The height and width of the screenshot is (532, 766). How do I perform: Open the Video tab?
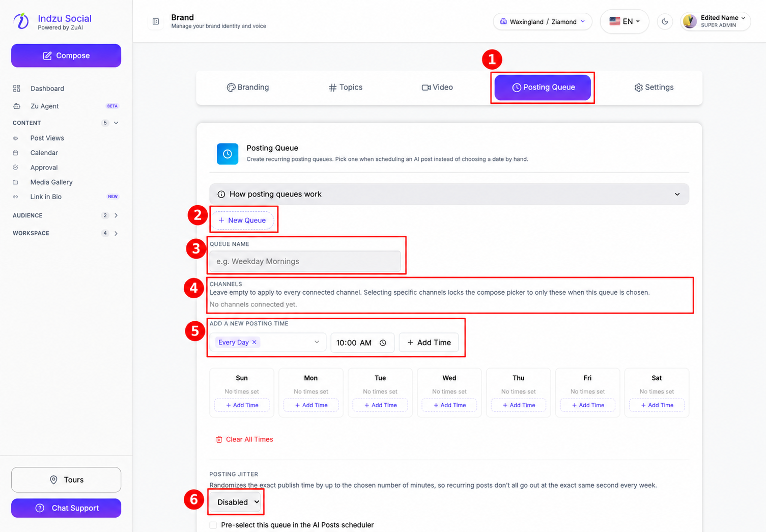pyautogui.click(x=437, y=88)
